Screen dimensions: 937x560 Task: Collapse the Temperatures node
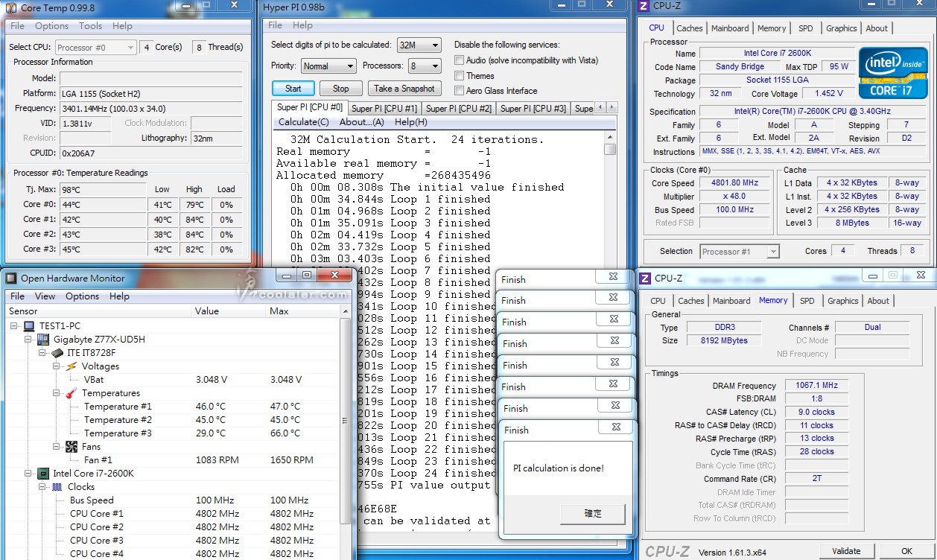click(57, 393)
